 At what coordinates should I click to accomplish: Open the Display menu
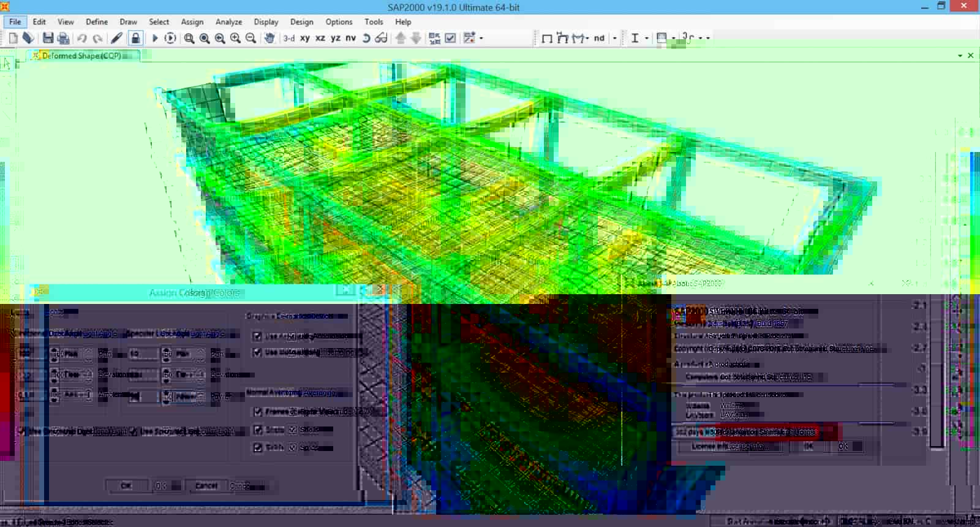tap(266, 21)
